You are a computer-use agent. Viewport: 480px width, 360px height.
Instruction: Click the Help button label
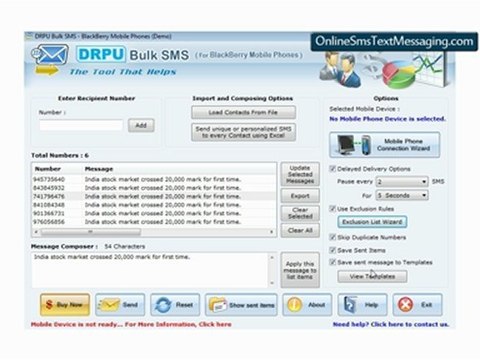point(371,305)
